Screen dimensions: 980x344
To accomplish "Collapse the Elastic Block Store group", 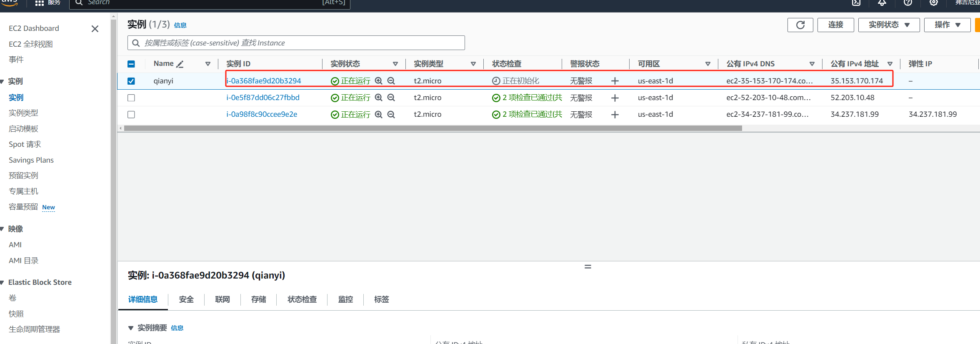I will click(2, 283).
